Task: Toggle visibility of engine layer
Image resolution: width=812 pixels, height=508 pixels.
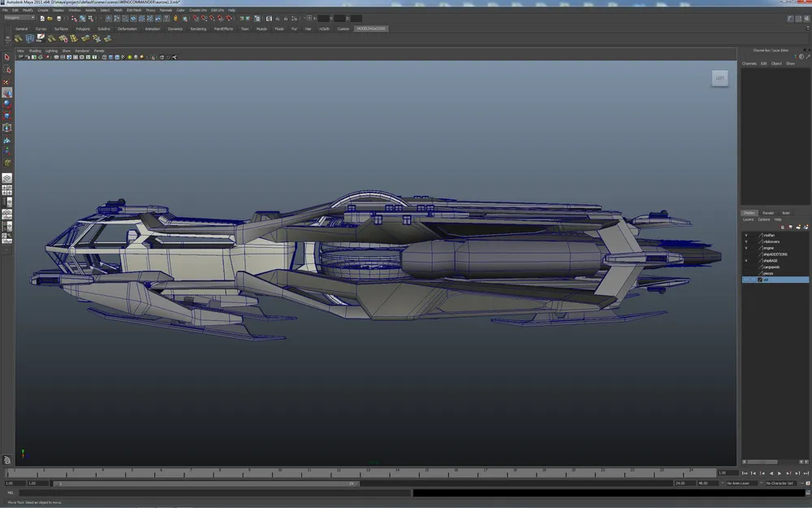Action: tap(746, 248)
